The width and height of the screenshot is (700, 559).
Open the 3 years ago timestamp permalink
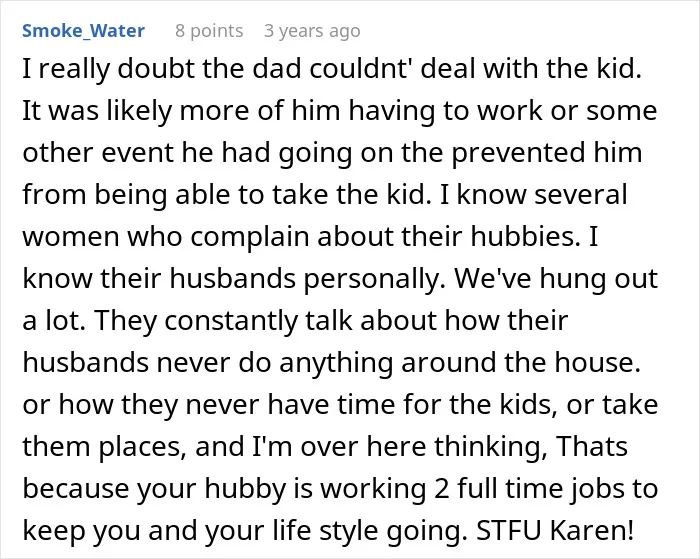coord(312,31)
